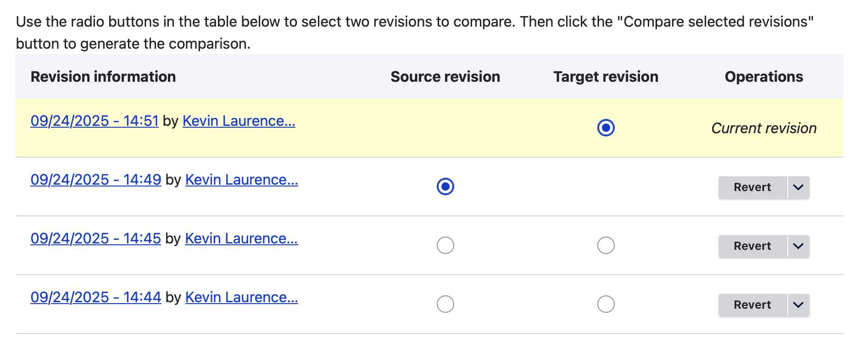This screenshot has width=868, height=350.
Task: Open Kevin Laurence profile in 14:51 row
Action: pyautogui.click(x=239, y=121)
